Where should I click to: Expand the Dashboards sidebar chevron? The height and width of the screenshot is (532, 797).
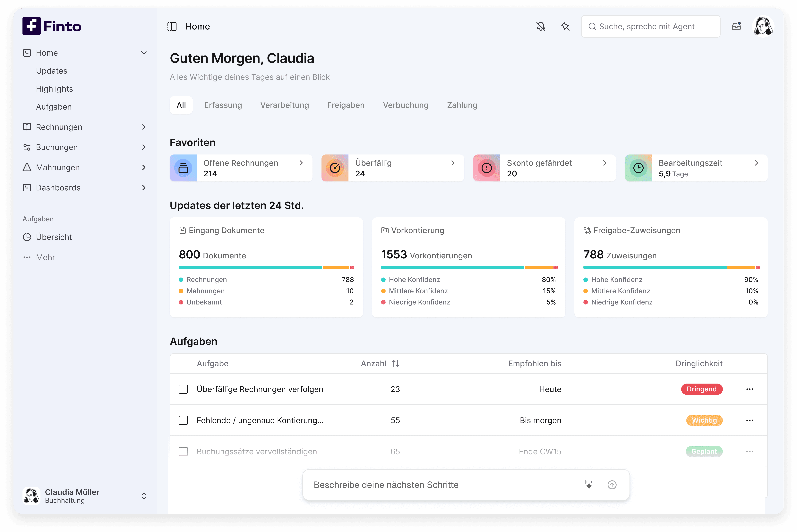click(x=144, y=188)
